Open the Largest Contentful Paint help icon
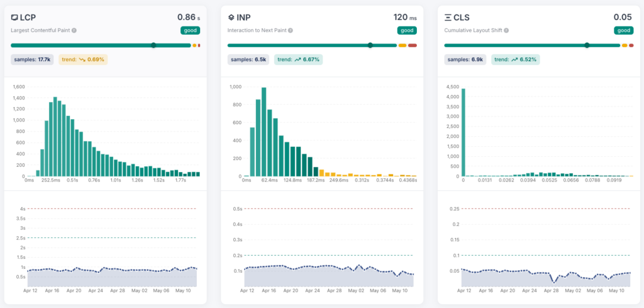This screenshot has width=644, height=308. coord(74,30)
